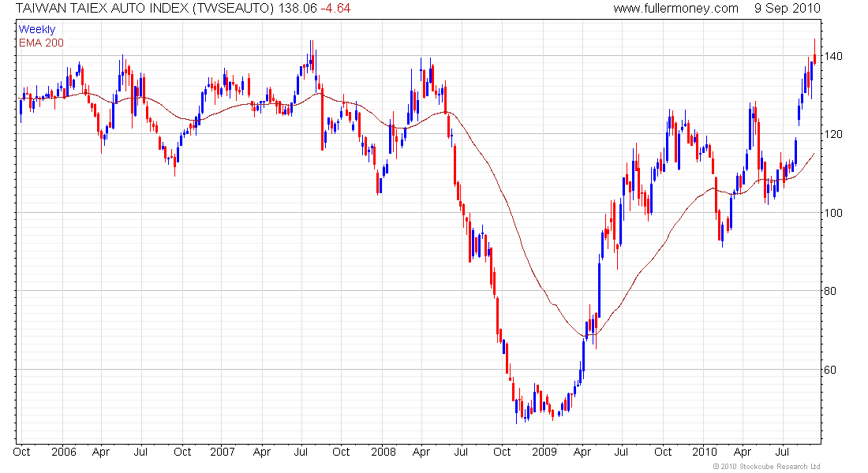868x473 pixels.
Task: Select the blue 'Weekly' legend label
Action: coord(37,29)
